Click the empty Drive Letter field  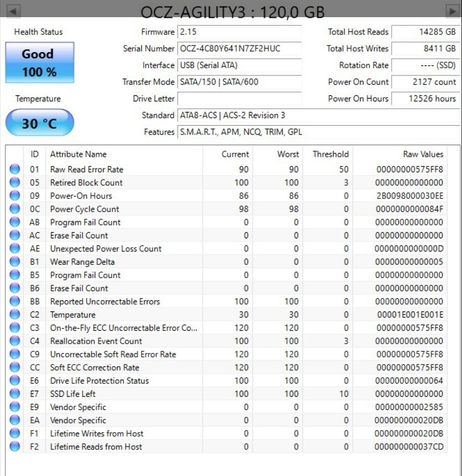pos(239,98)
